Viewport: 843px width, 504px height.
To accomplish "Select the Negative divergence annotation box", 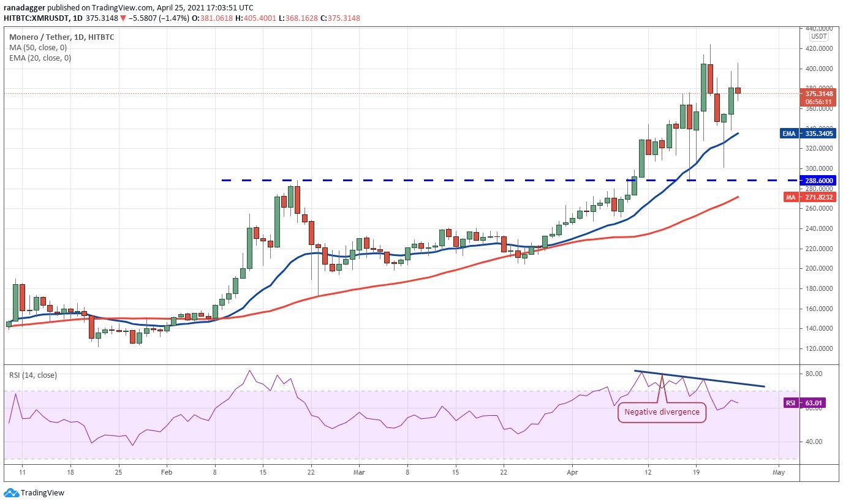I will click(662, 412).
